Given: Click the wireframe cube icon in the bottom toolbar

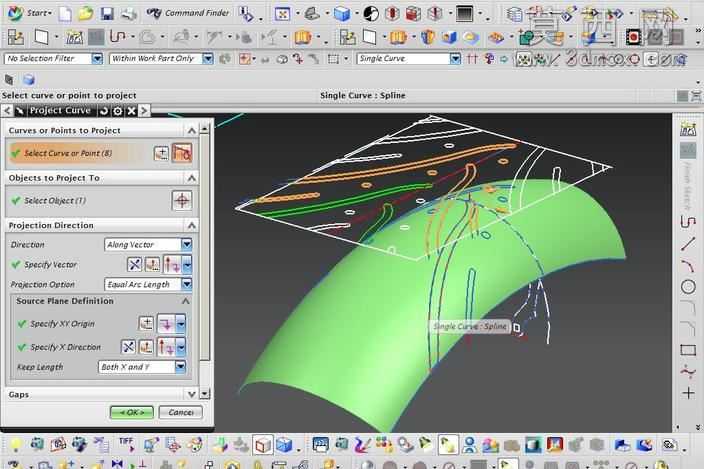Looking at the screenshot, I should 263,445.
